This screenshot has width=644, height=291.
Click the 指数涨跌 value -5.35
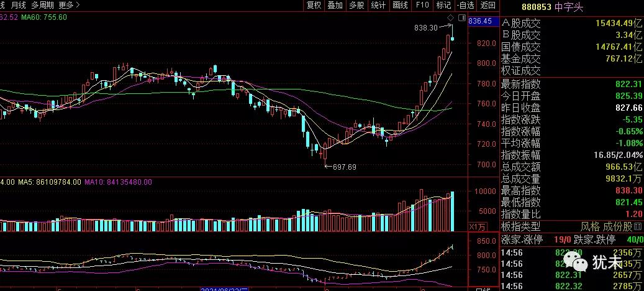(x=632, y=119)
